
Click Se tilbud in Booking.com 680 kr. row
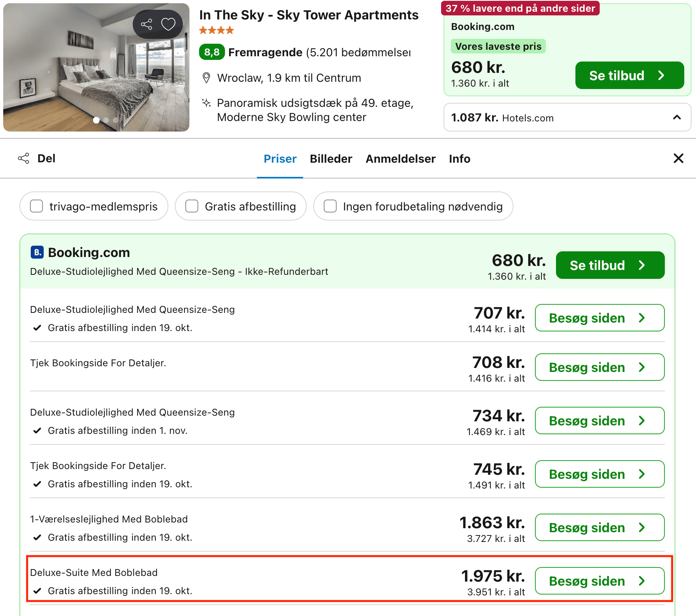coord(610,265)
